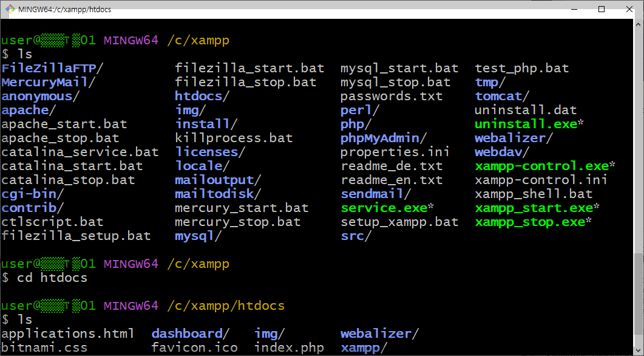
Task: Click xampp-control.exe executable name
Action: [542, 166]
